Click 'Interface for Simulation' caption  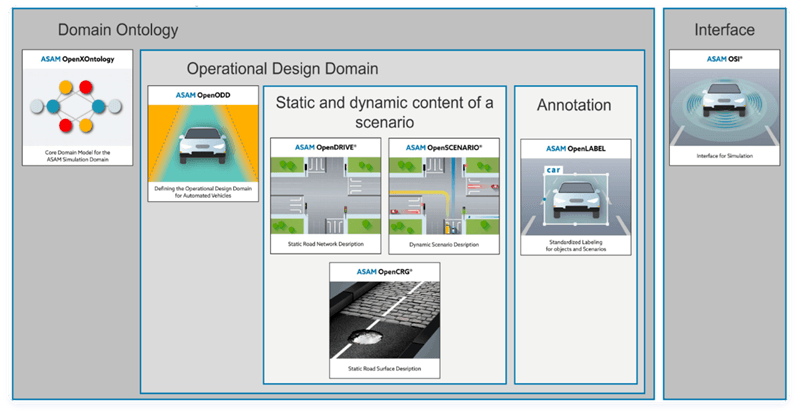point(724,156)
